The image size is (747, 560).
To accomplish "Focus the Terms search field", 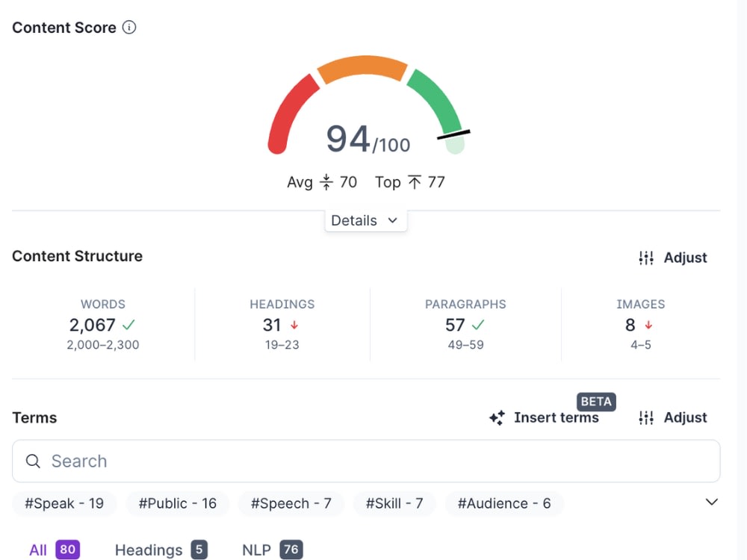I will (366, 461).
